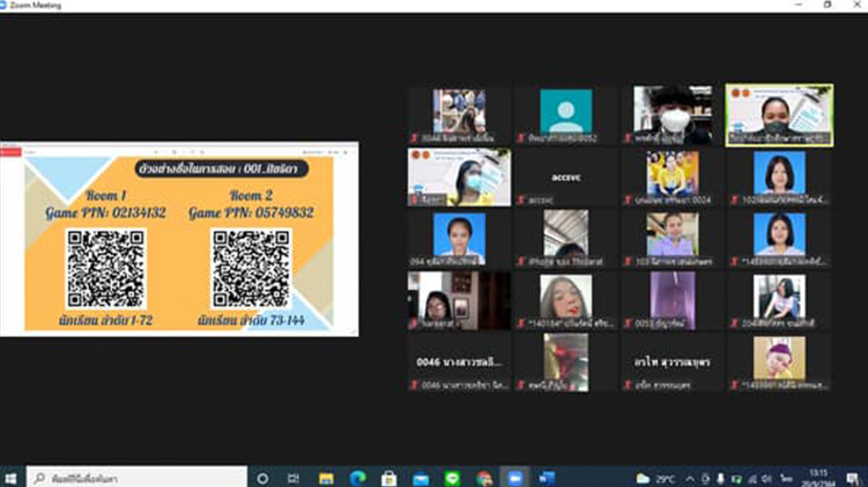Click the microphone tray icon

click(x=720, y=479)
